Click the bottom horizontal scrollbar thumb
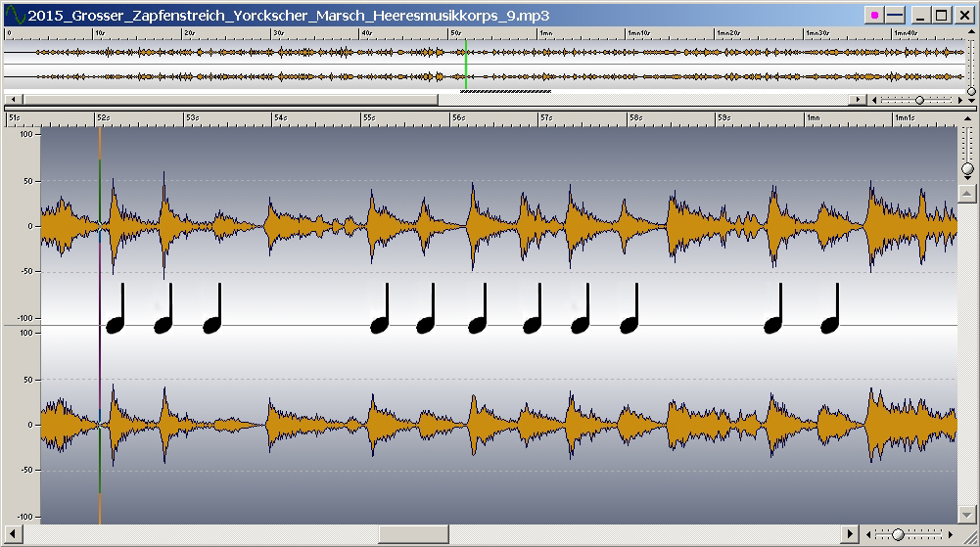Viewport: 980px width, 547px height. [x=414, y=534]
